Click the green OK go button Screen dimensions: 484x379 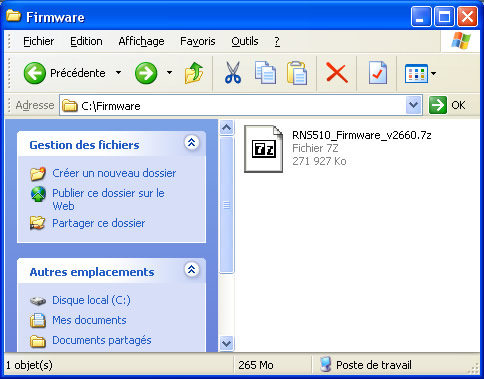(447, 105)
